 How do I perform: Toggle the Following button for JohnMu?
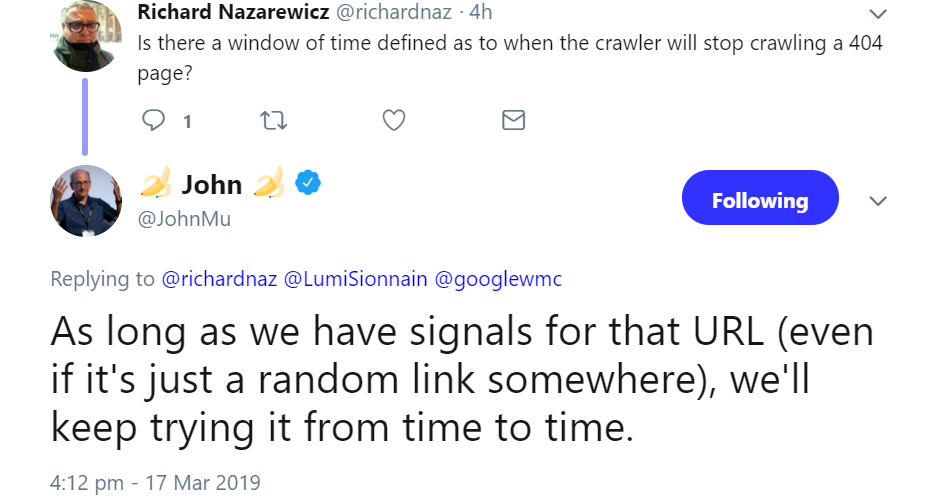tap(759, 198)
